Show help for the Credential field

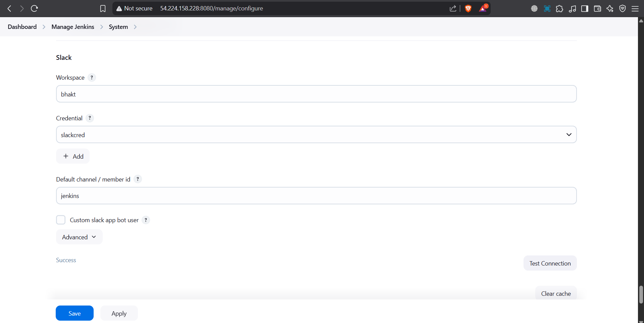[90, 118]
